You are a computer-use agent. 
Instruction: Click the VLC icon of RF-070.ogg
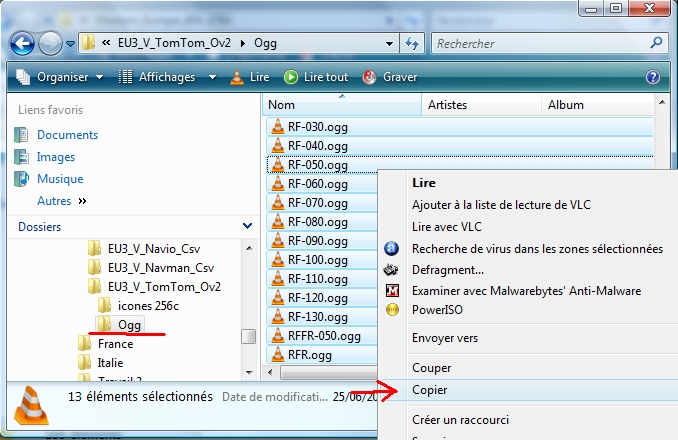point(278,203)
